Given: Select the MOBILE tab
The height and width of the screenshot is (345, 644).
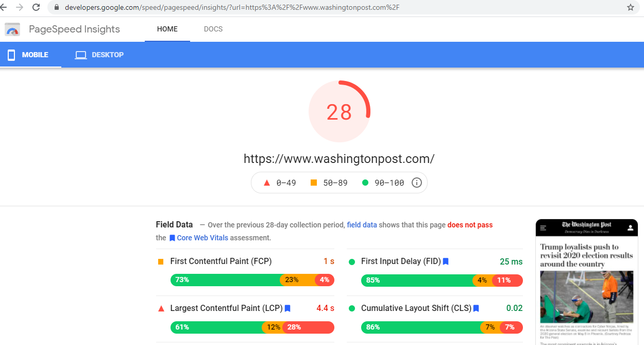Looking at the screenshot, I should (30, 55).
